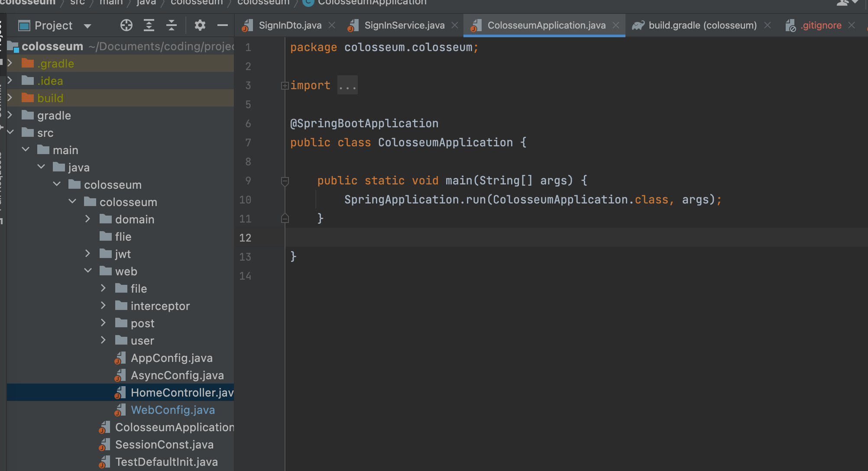The image size is (868, 471).
Task: Click the build folder orange icon
Action: point(28,98)
